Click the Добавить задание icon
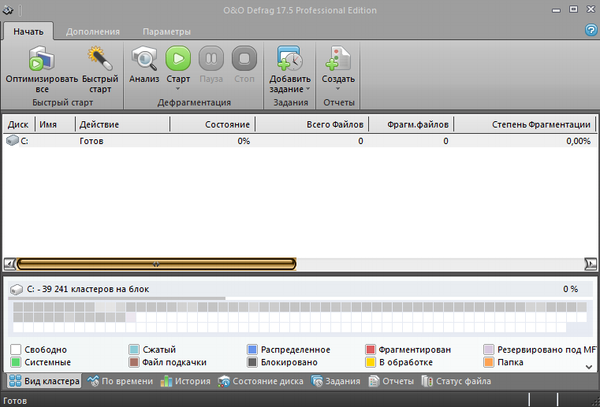 [x=290, y=58]
